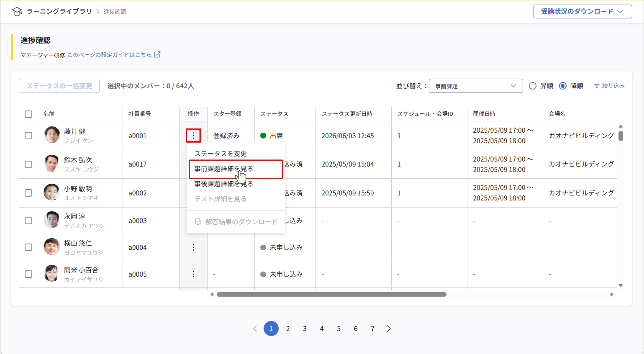Choose 事前課題詳細を見る from the menu
Viewport: 644px width, 354px height.
(x=236, y=169)
